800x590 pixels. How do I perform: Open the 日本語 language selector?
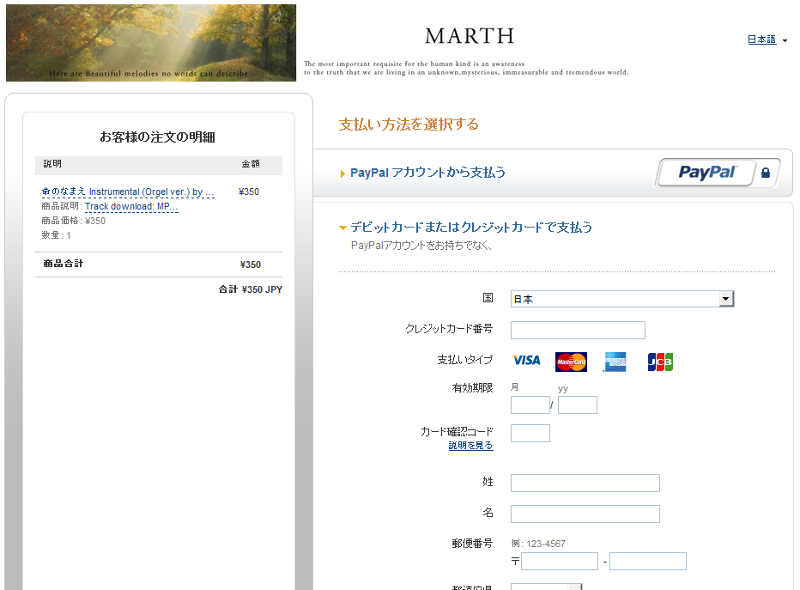tap(766, 40)
